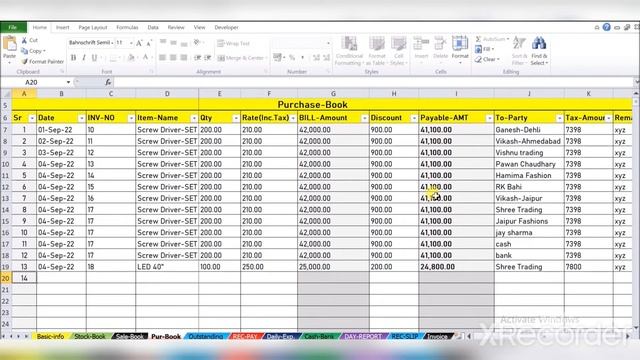The height and width of the screenshot is (360, 640).
Task: Open Sort & Filter menu
Action: tap(519, 51)
